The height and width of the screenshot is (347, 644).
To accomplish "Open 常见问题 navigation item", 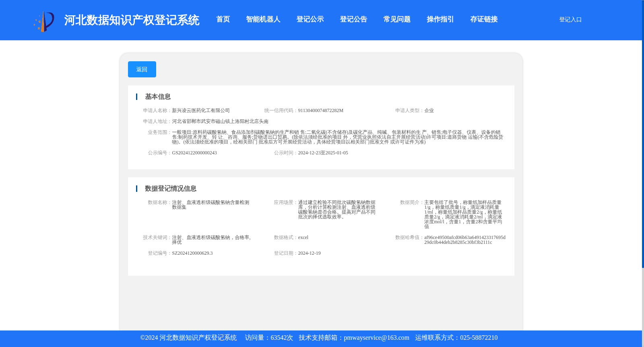I will [397, 19].
